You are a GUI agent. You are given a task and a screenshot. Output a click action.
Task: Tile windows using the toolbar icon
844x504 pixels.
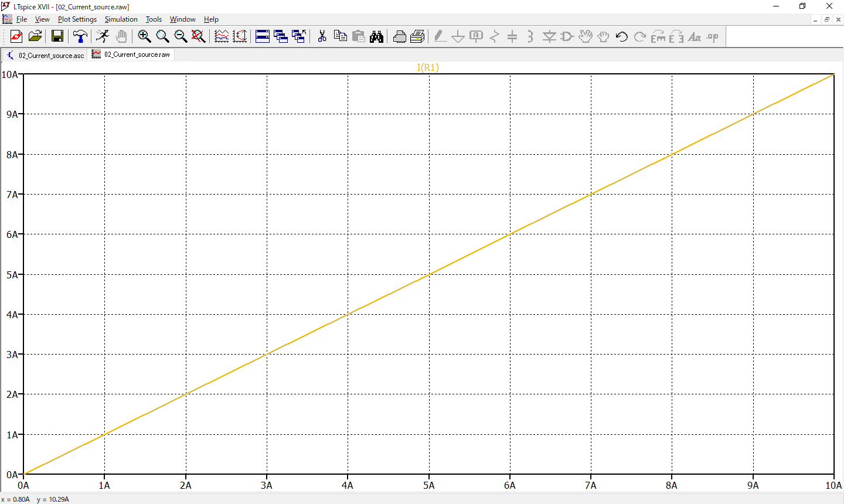[x=263, y=37]
